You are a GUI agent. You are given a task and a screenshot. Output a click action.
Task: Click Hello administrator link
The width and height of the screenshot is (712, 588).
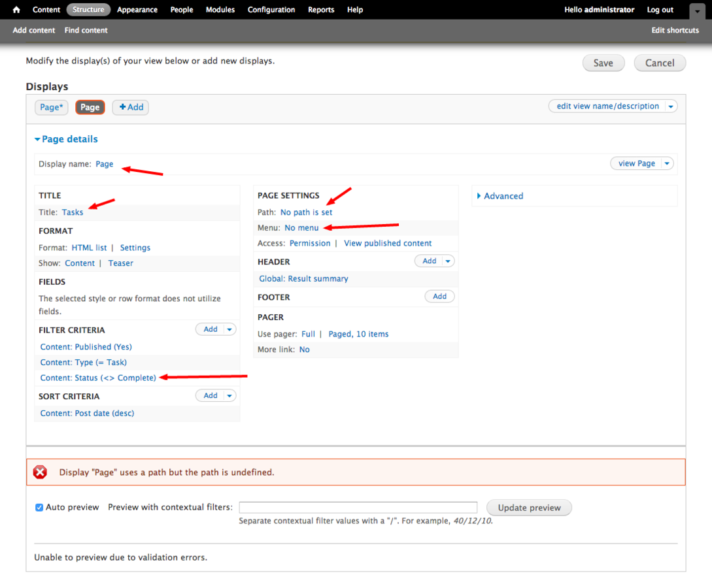coord(599,10)
